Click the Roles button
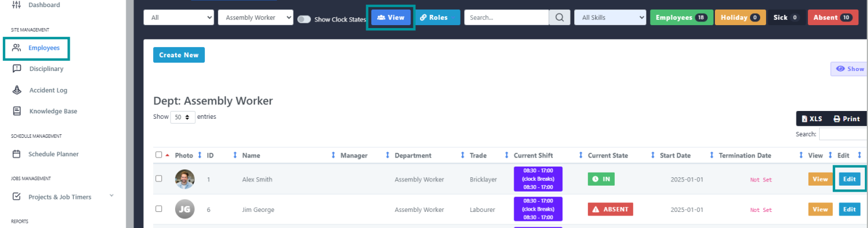The height and width of the screenshot is (228, 868). tap(437, 18)
